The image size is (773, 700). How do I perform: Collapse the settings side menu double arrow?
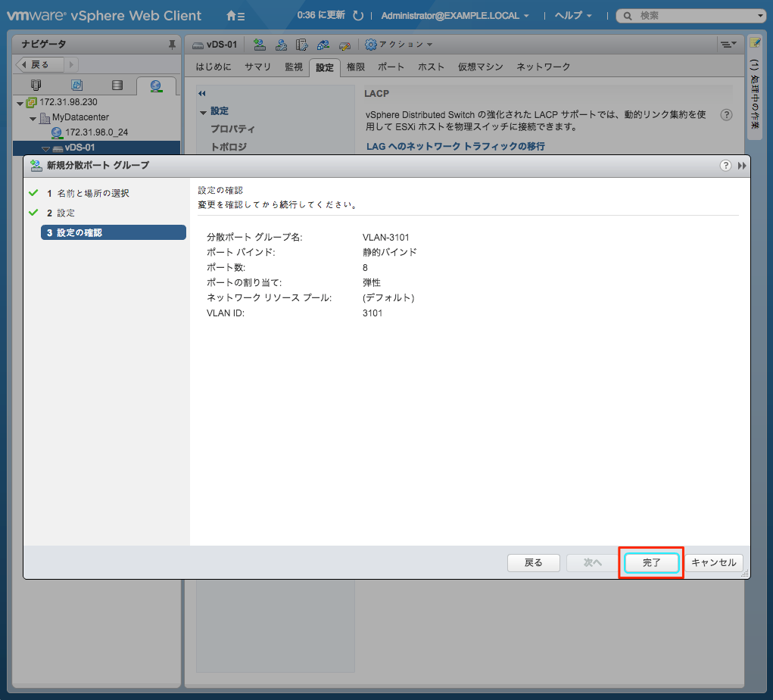[201, 94]
